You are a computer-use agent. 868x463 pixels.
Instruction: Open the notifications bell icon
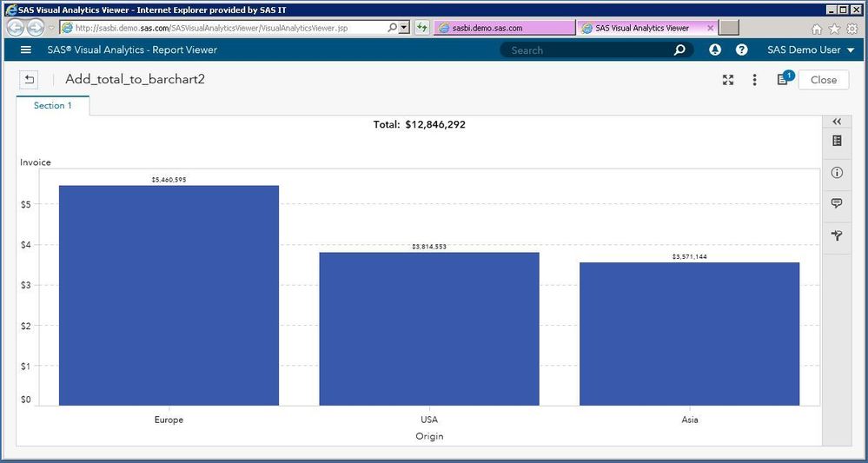tap(715, 50)
